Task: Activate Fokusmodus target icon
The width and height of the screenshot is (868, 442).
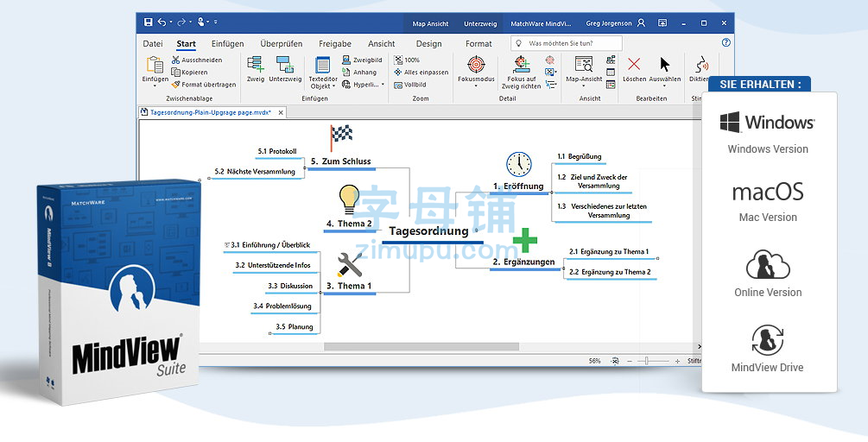Action: tap(476, 64)
